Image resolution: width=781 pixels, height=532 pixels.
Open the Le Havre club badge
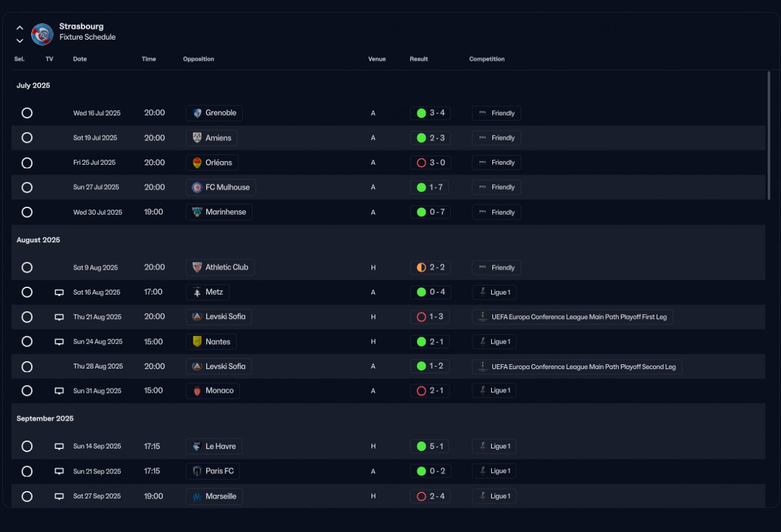click(197, 447)
